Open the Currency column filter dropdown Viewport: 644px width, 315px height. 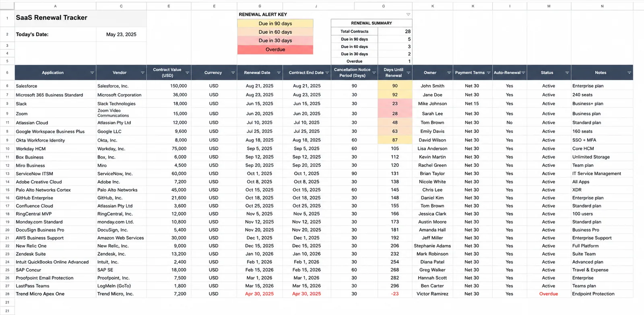pyautogui.click(x=233, y=73)
